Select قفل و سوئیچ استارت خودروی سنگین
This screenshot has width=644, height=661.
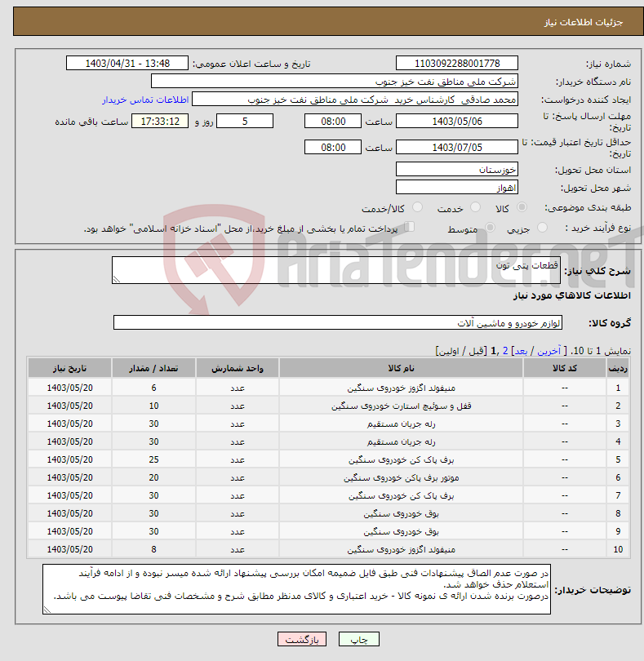pos(401,406)
